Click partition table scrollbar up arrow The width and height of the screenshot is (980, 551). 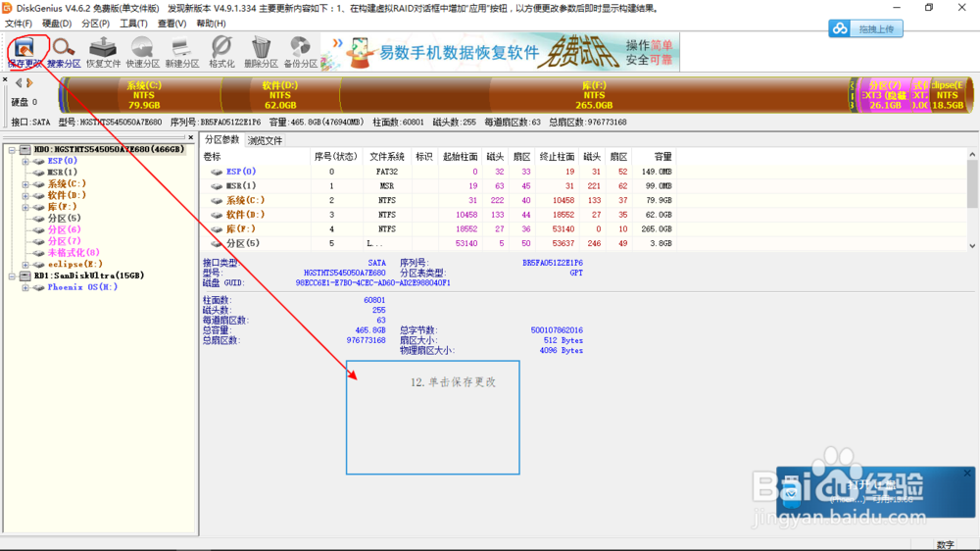[972, 154]
